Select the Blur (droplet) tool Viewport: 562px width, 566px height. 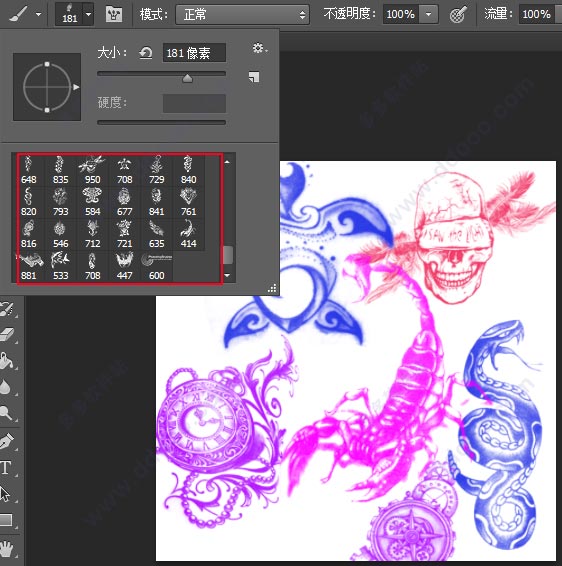[6, 387]
